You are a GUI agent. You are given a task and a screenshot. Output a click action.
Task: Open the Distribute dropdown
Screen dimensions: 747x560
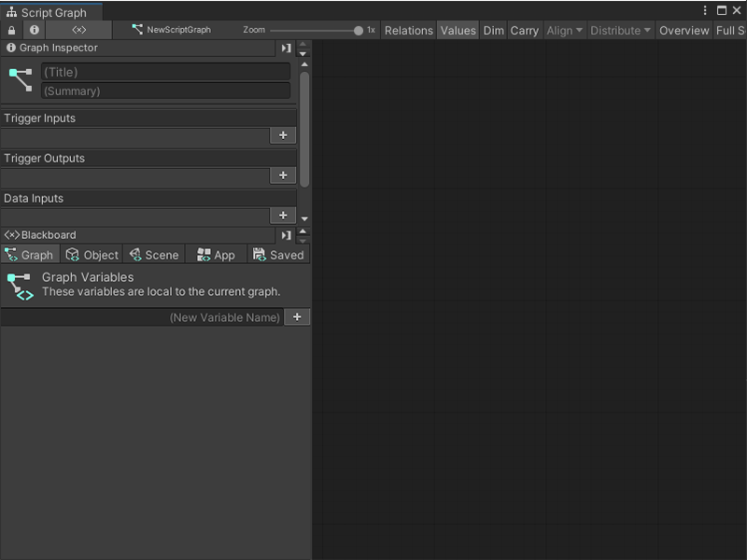point(619,30)
